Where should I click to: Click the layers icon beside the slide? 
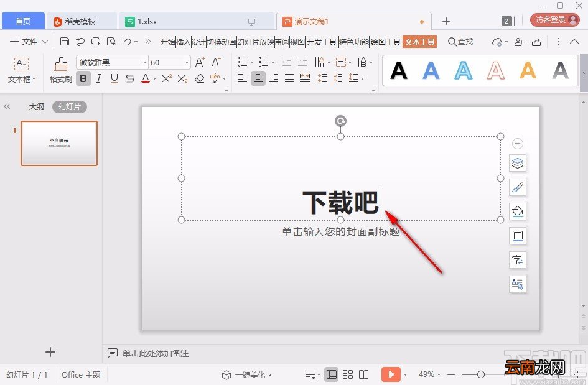518,164
